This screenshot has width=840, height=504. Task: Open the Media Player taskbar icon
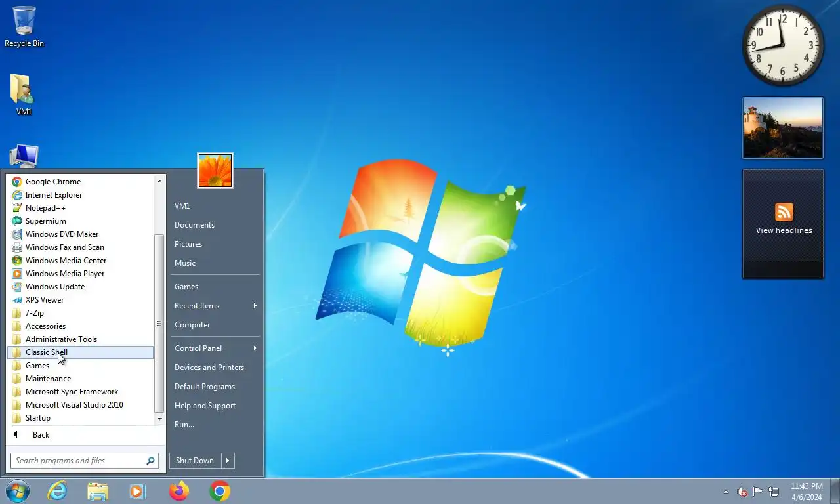coord(138,491)
